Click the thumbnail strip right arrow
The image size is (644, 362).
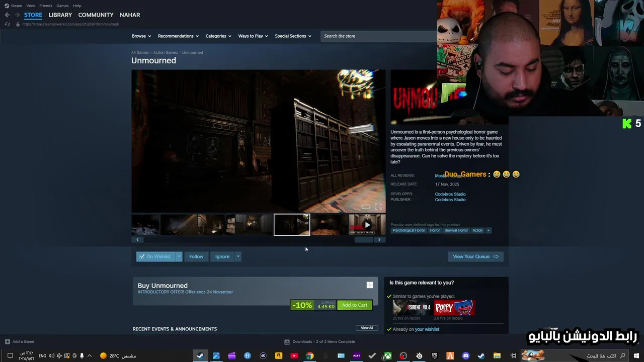[x=379, y=240]
